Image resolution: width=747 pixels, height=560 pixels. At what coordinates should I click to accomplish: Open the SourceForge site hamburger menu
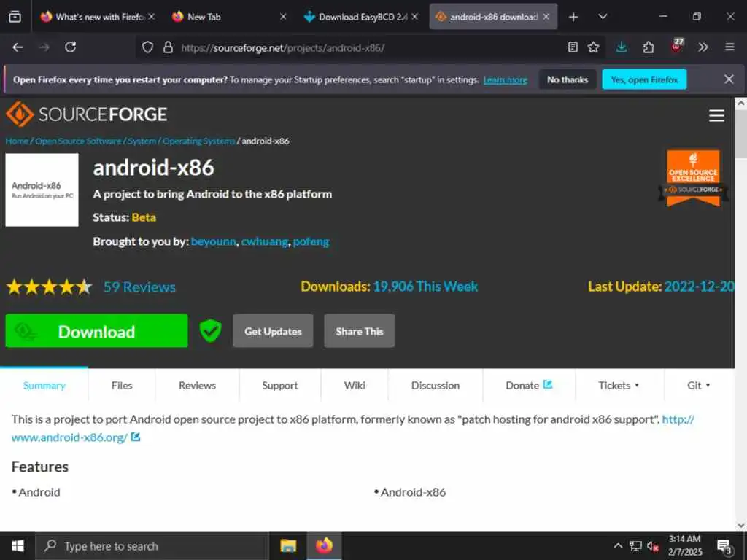[716, 115]
